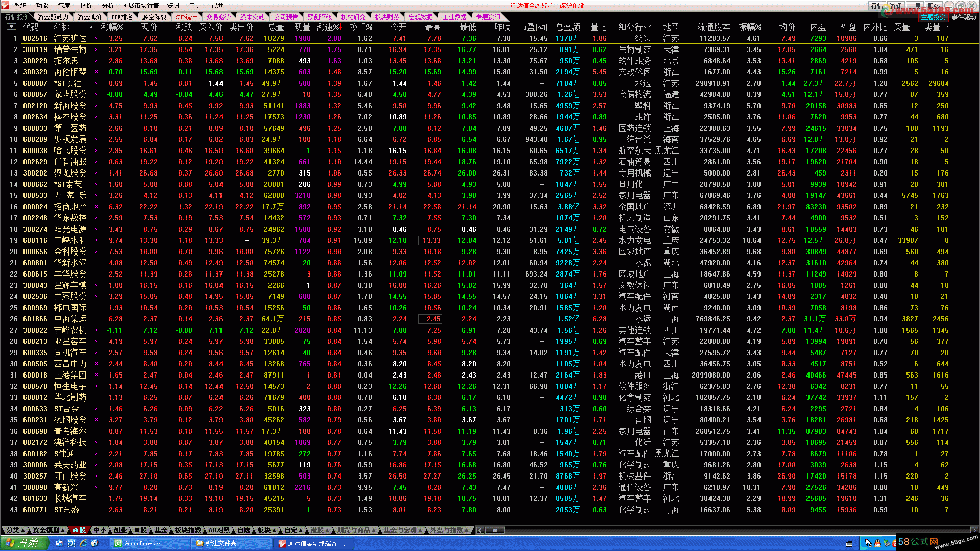
Task: Click the horizontal scrollbar right arrow
Action: coord(974,530)
